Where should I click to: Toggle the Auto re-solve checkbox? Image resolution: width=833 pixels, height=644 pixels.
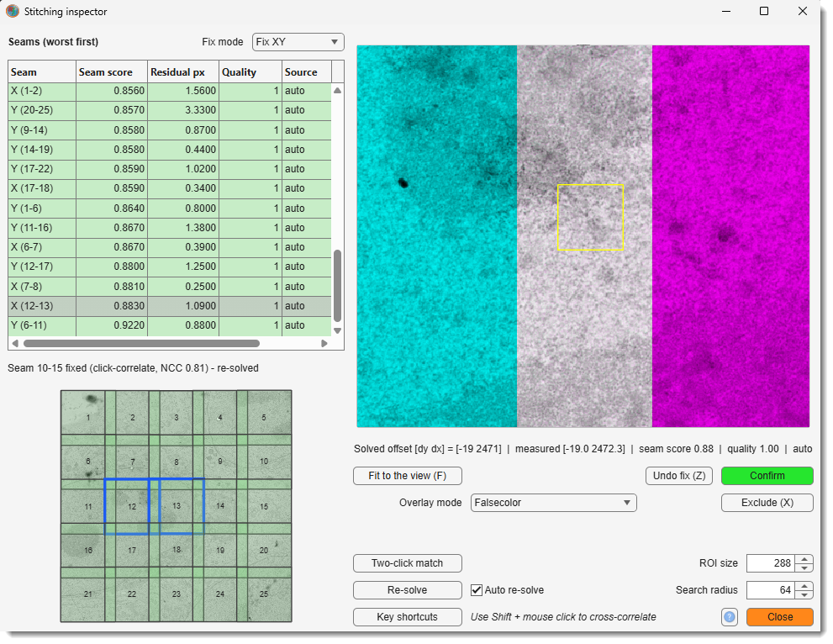[x=477, y=590]
